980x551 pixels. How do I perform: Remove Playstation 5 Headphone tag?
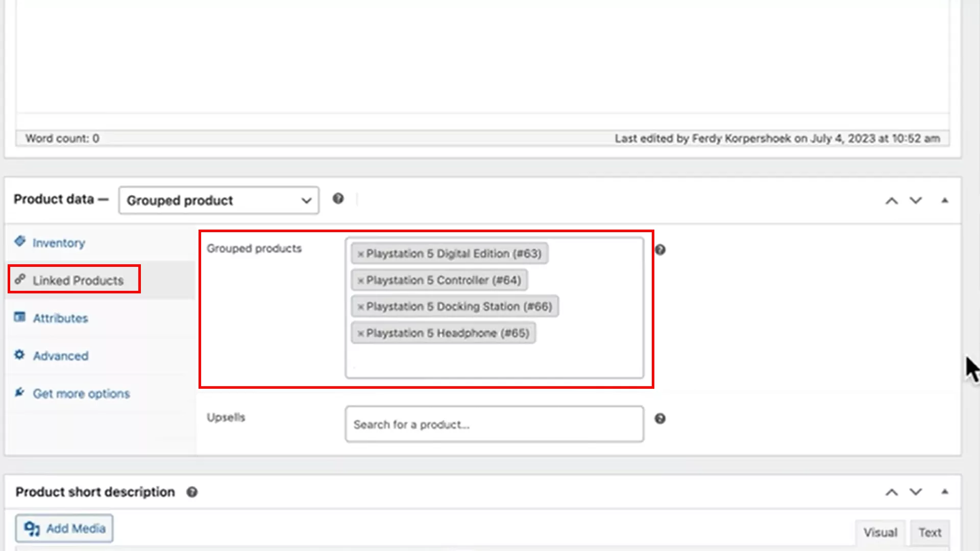361,333
